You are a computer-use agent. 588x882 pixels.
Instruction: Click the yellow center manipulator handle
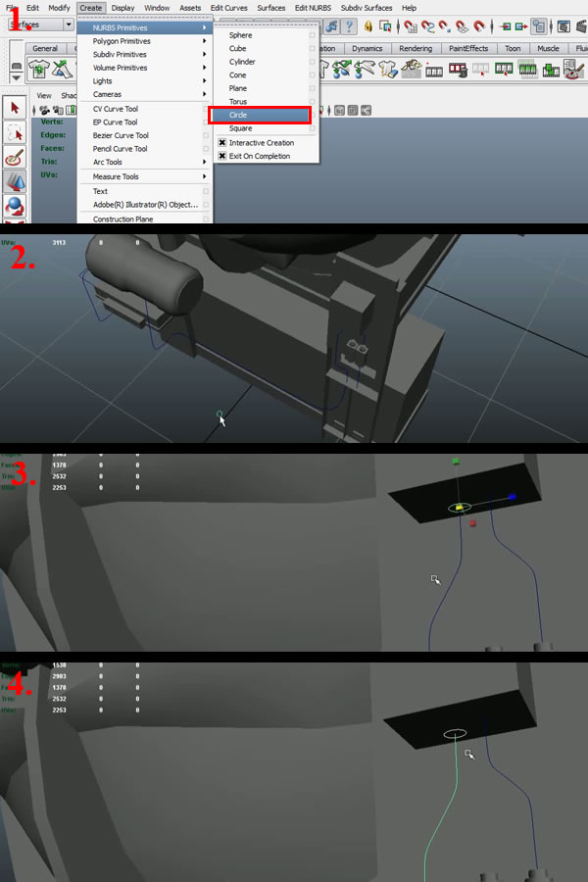[x=460, y=508]
